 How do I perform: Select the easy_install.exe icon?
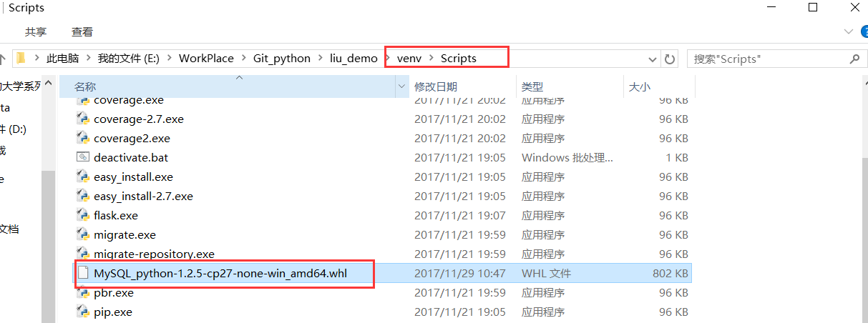coord(83,177)
